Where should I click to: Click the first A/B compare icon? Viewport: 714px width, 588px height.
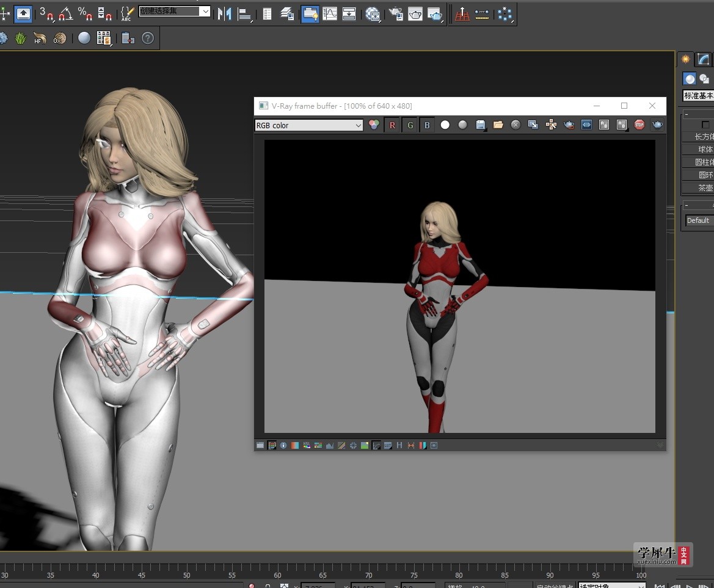point(604,125)
